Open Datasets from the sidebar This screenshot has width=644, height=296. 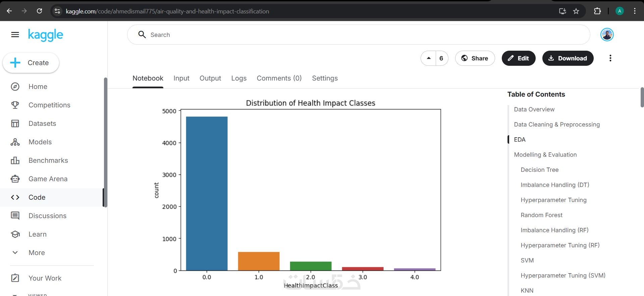[42, 124]
